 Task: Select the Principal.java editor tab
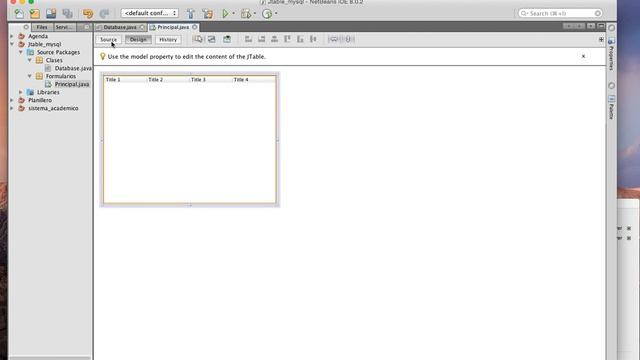[x=173, y=27]
